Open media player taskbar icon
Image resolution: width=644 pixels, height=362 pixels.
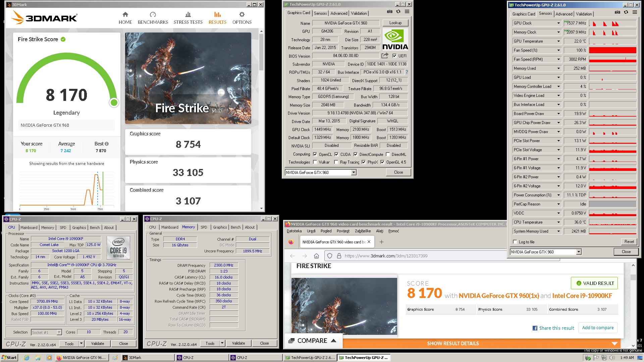pyautogui.click(x=49, y=358)
